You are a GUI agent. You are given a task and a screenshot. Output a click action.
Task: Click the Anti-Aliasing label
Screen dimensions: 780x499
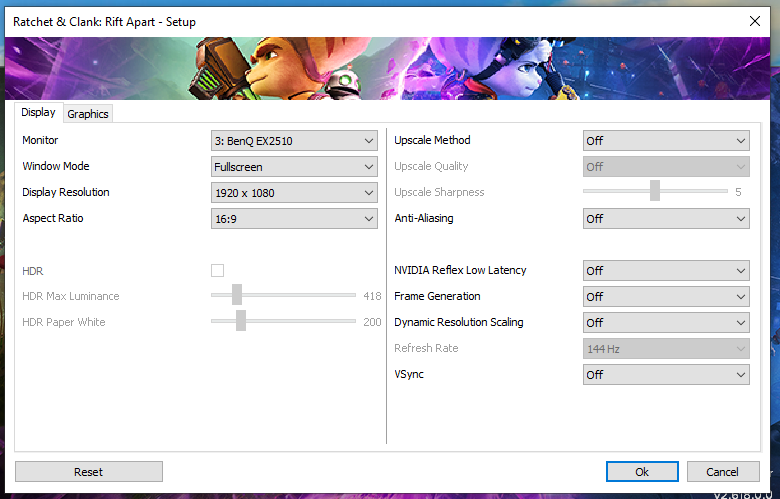pos(424,218)
